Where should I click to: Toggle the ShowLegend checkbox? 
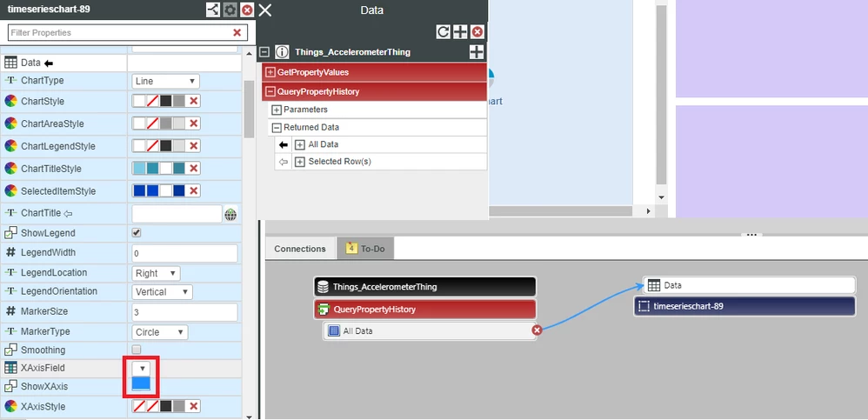coord(137,232)
